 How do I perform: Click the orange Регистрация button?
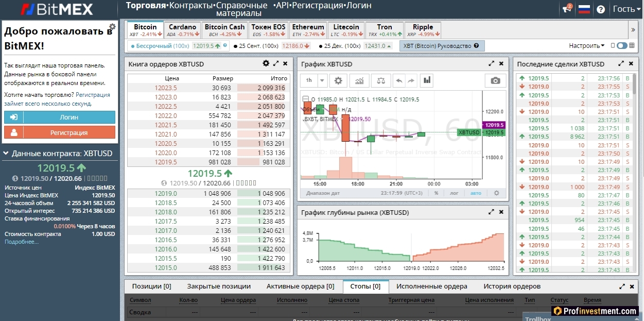coord(60,132)
